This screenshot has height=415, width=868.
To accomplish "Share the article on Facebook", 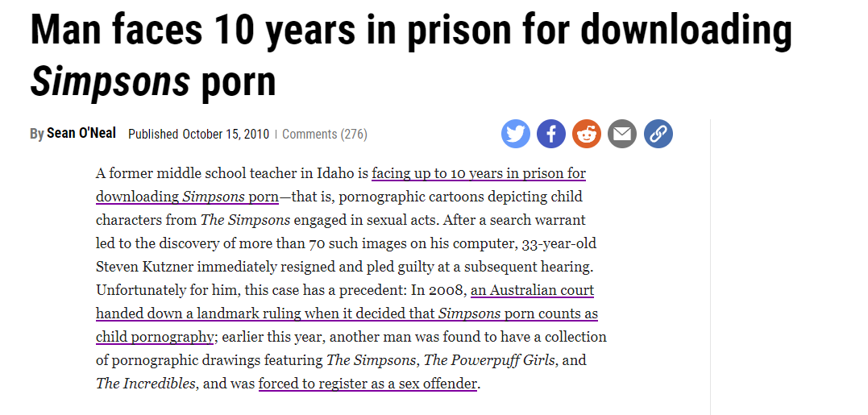I will pyautogui.click(x=550, y=134).
